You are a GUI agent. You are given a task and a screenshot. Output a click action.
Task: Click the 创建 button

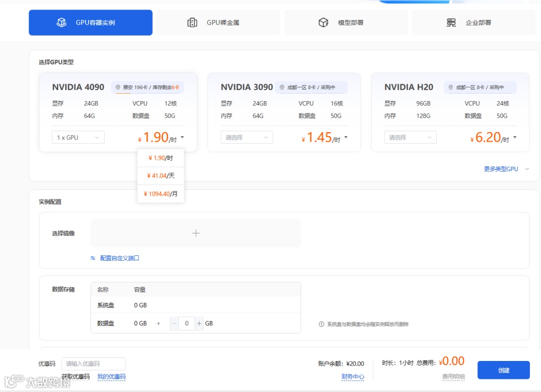point(504,370)
